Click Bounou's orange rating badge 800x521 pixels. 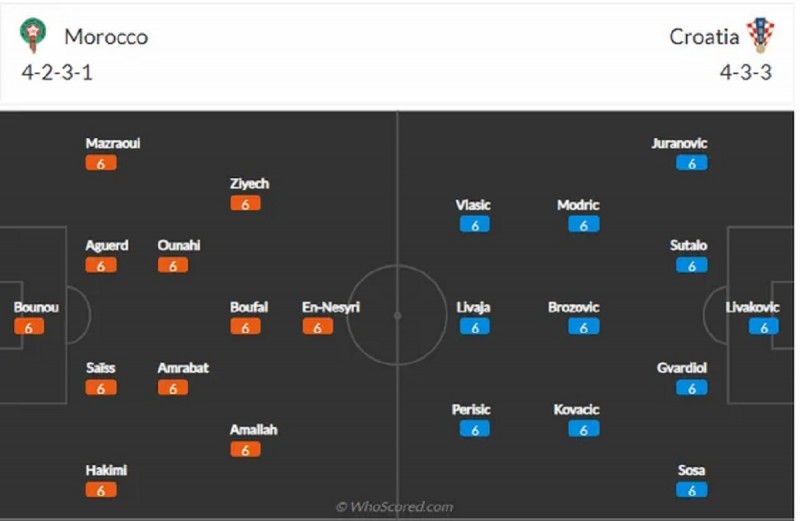coord(29,327)
